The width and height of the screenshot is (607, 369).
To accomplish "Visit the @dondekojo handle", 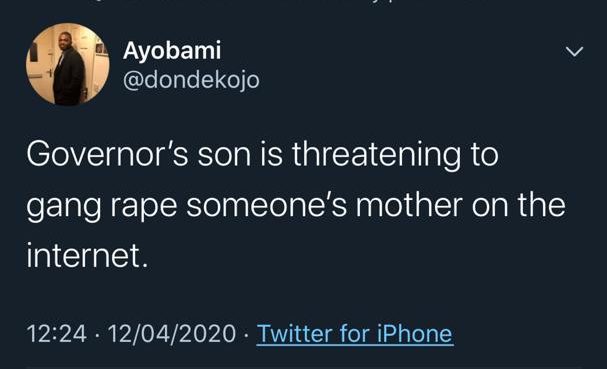I will [191, 80].
